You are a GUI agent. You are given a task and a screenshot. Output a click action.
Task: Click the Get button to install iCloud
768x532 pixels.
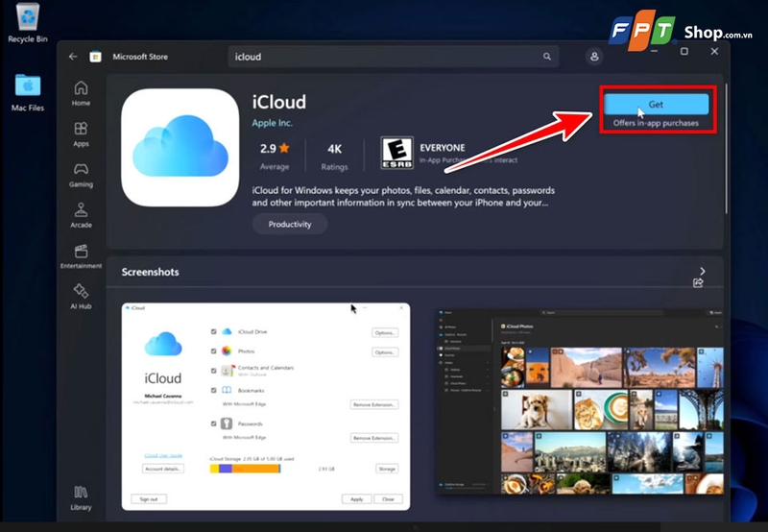click(x=656, y=105)
